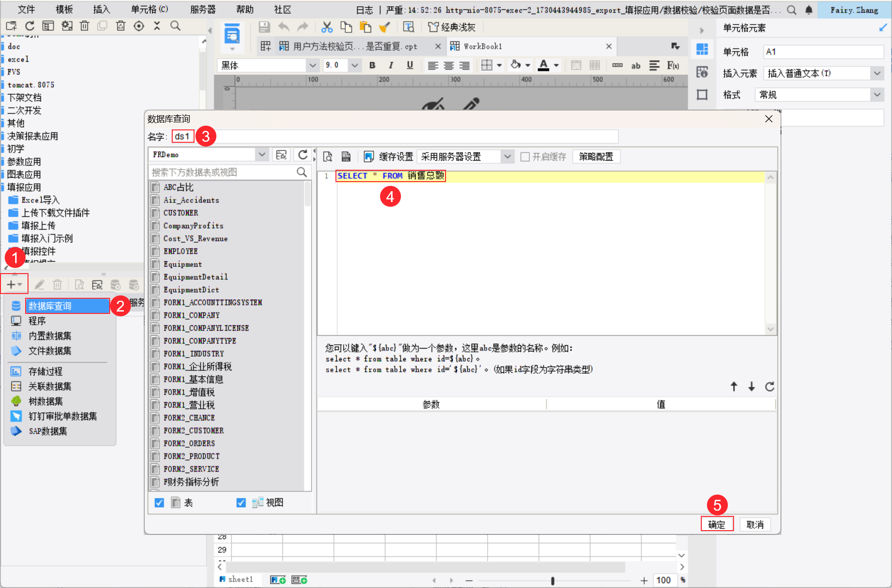The image size is (892, 588).
Task: Click the 确定 button
Action: pyautogui.click(x=716, y=524)
